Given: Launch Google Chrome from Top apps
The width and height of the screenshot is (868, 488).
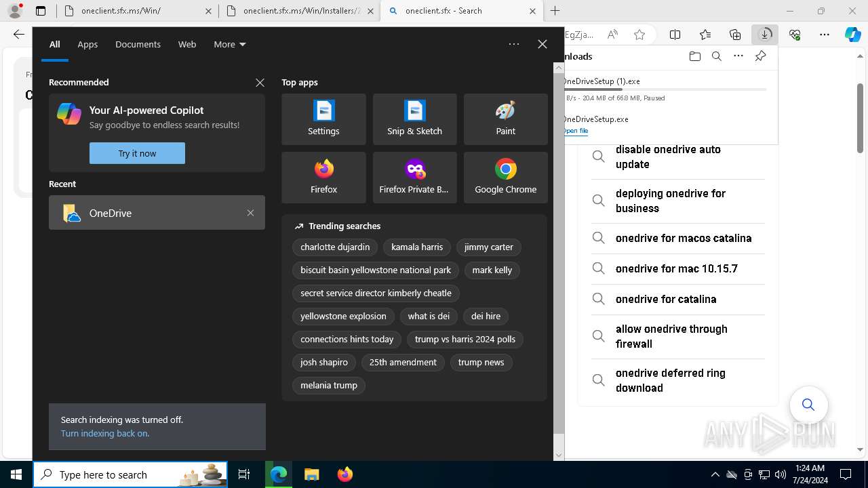Looking at the screenshot, I should pyautogui.click(x=505, y=178).
